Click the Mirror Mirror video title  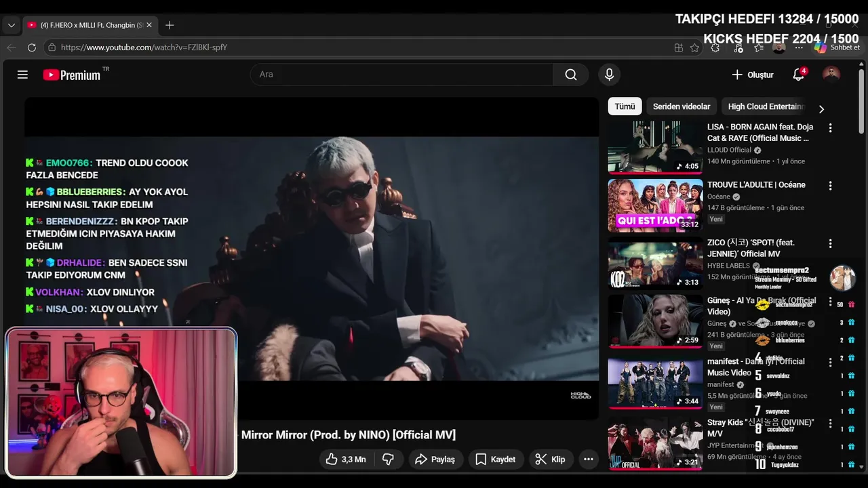click(349, 435)
